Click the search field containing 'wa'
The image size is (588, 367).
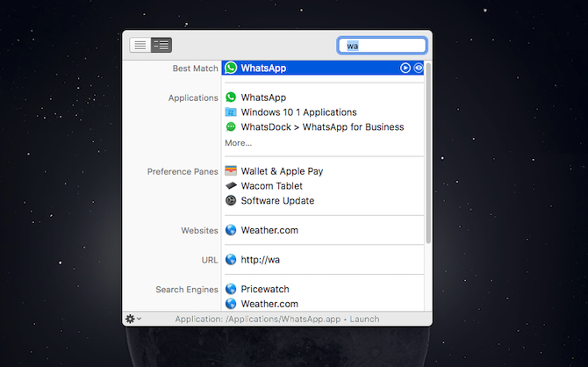[x=382, y=46]
